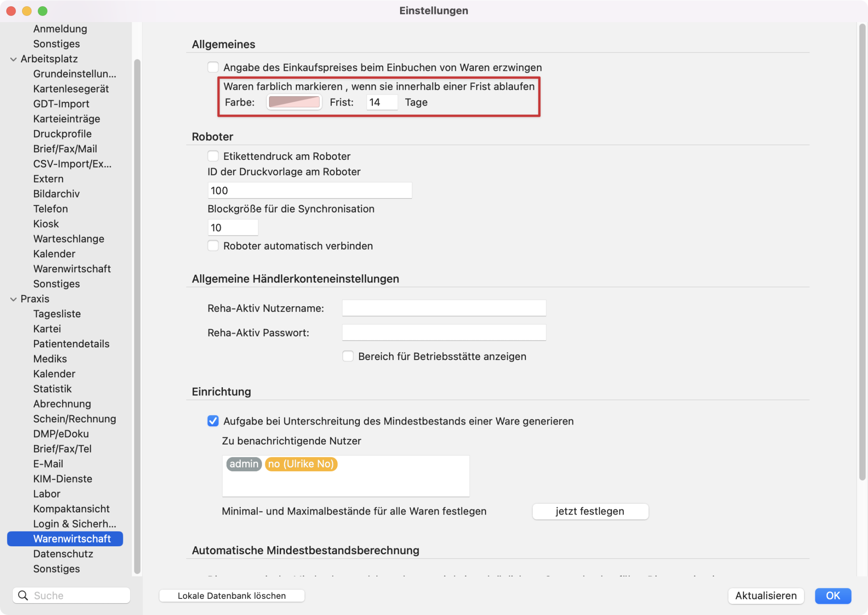868x615 pixels.
Task: Click the Suche search field
Action: tap(71, 595)
